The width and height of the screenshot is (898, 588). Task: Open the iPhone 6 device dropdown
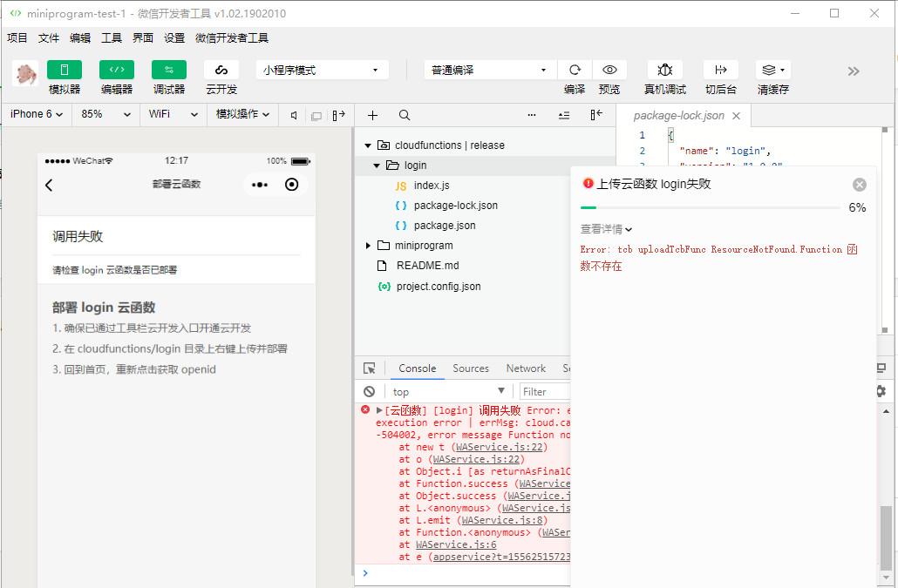37,114
